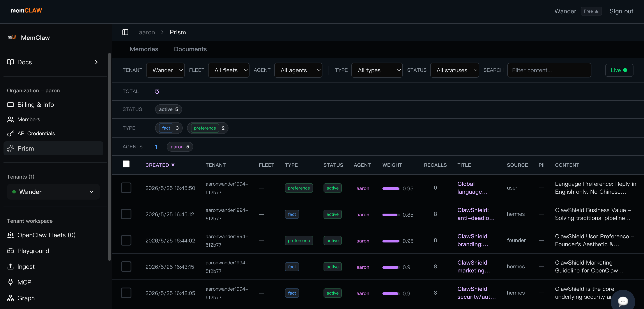Click the ClawShield marketing memory title
This screenshot has width=644, height=309.
click(474, 267)
